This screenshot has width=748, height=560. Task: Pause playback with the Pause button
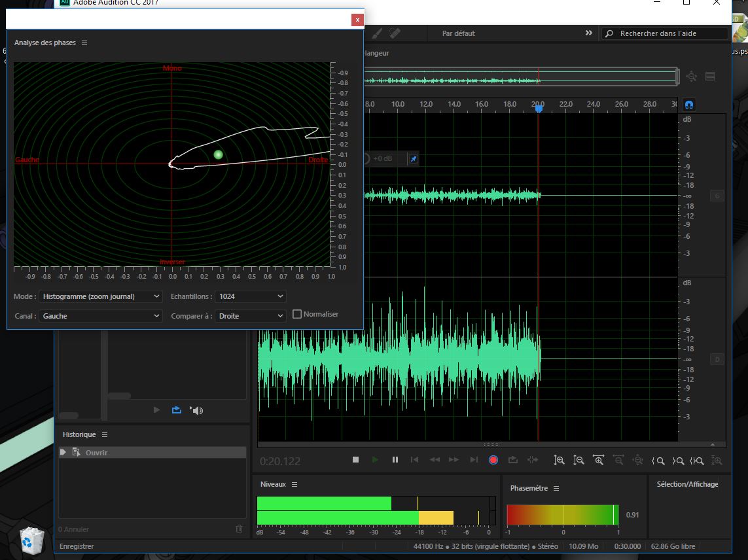tap(395, 460)
